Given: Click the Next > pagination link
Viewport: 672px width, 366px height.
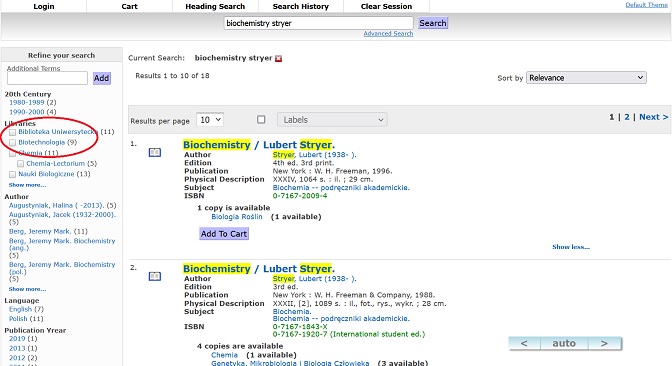Looking at the screenshot, I should coord(654,117).
